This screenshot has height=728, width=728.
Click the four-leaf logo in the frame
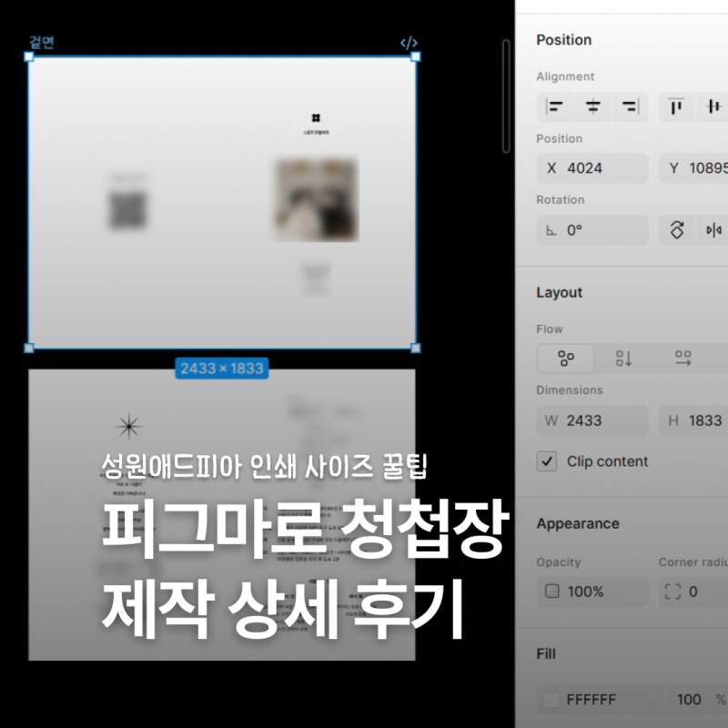point(316,118)
